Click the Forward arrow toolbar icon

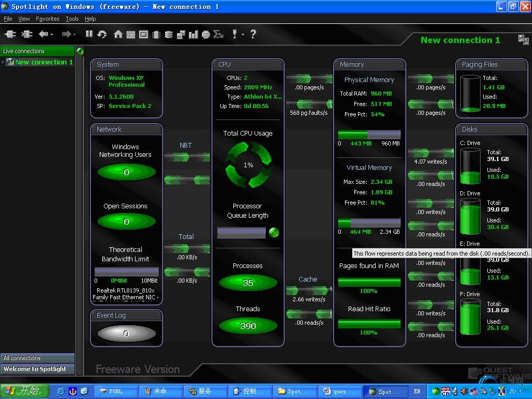pyautogui.click(x=66, y=34)
